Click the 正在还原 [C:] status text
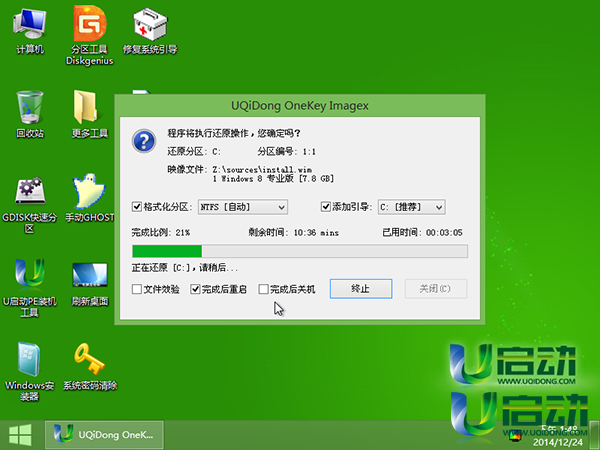Image resolution: width=600 pixels, height=450 pixels. (185, 268)
